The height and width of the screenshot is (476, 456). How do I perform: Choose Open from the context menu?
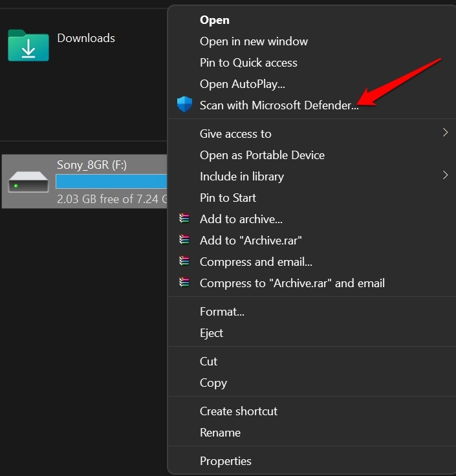coord(214,20)
